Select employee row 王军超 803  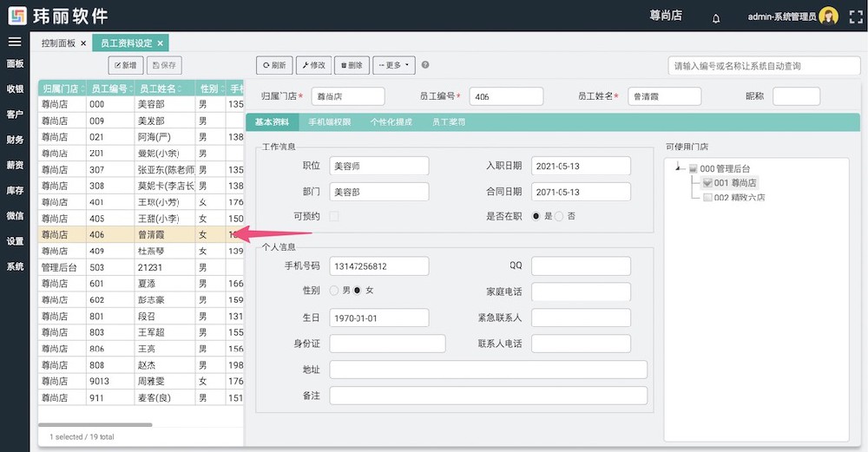coord(141,332)
